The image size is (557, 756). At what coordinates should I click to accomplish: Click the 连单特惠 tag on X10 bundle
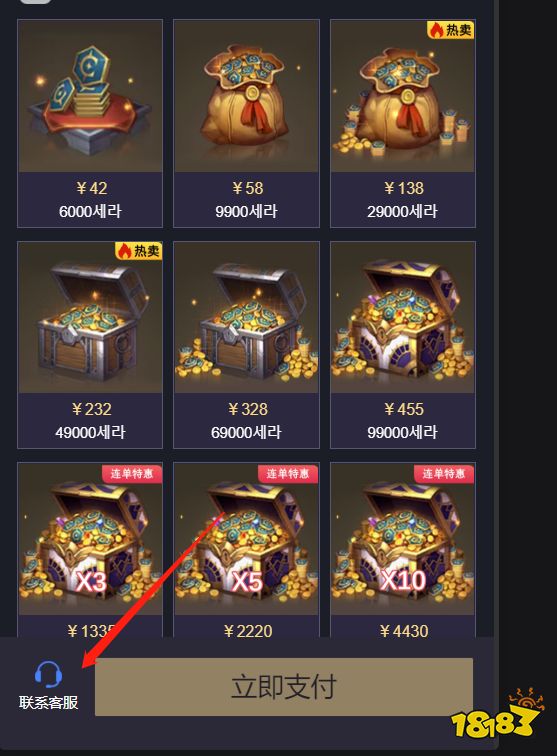pyautogui.click(x=444, y=473)
